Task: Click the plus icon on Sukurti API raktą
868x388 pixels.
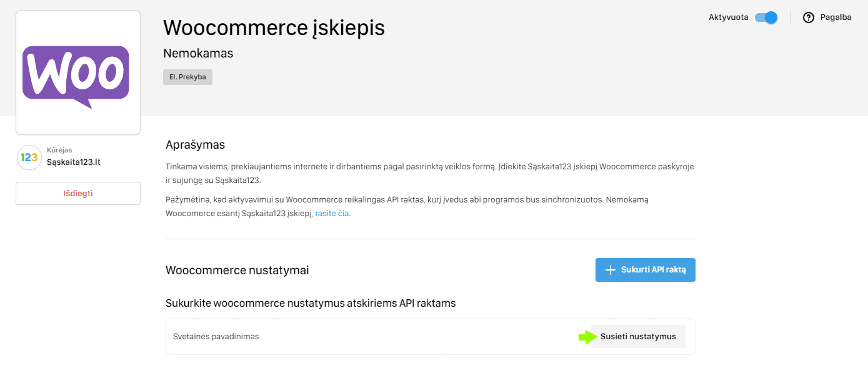Action: click(x=610, y=269)
